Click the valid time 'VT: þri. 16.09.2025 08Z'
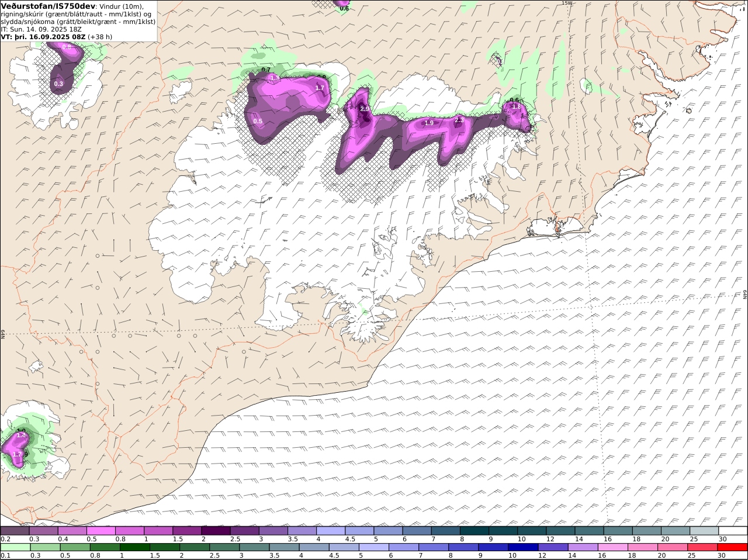Screen dimensions: 748x560 pos(43,37)
